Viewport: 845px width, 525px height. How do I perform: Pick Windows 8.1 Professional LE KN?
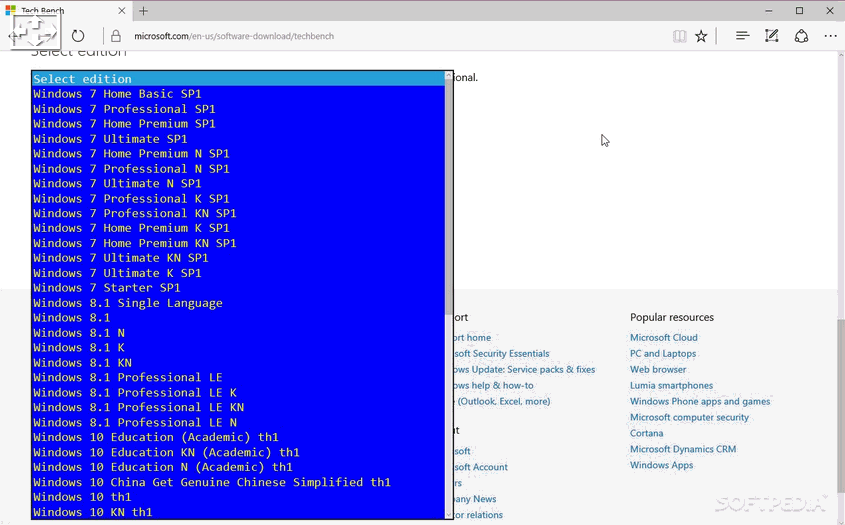tap(238, 407)
